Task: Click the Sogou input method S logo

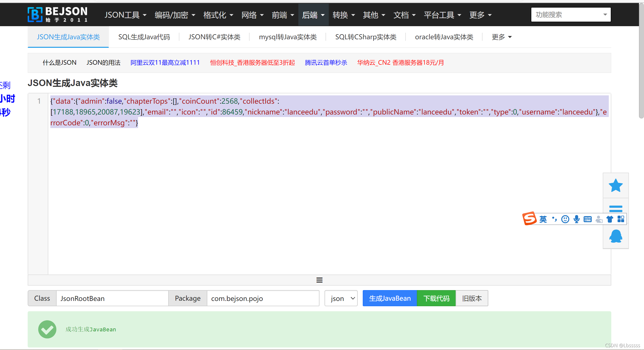Action: (x=530, y=218)
